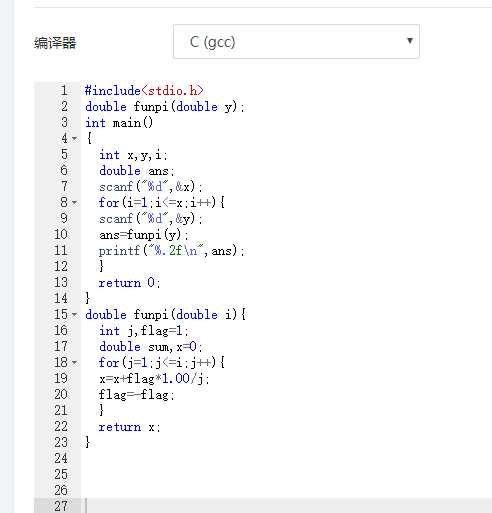Click line 'scanf("%d",&x);'
This screenshot has width=492, height=513.
tap(151, 187)
